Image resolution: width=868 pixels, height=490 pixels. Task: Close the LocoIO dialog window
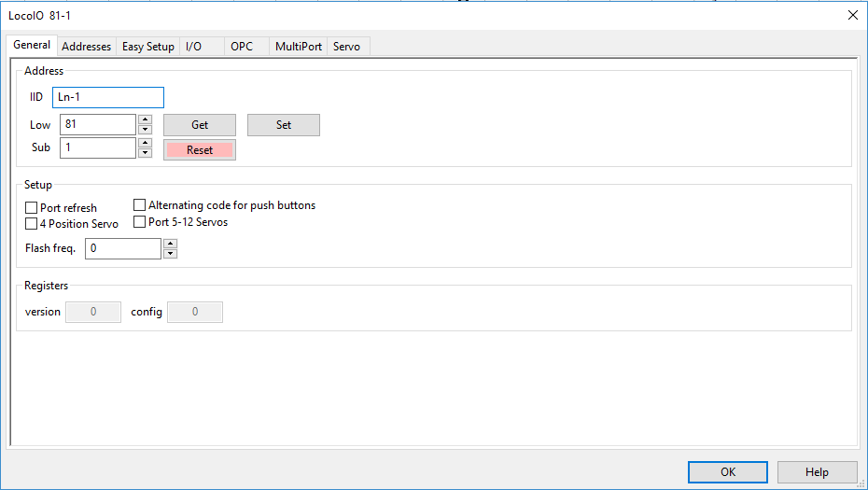click(x=852, y=15)
